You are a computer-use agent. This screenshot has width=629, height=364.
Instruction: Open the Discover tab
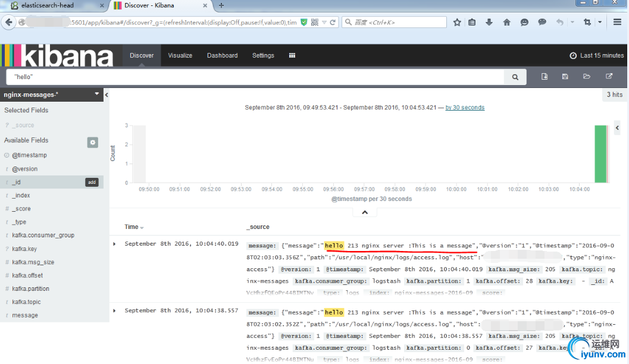pos(142,55)
